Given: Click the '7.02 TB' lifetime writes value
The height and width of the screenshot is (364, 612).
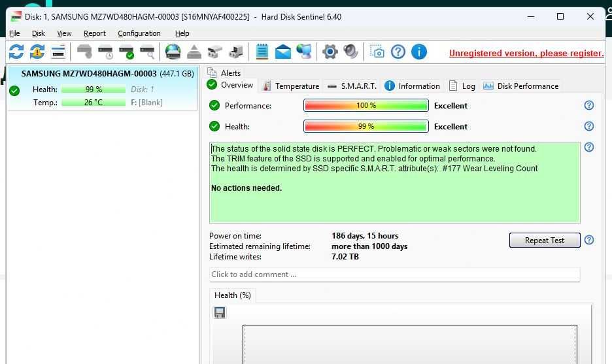Looking at the screenshot, I should pos(345,257).
